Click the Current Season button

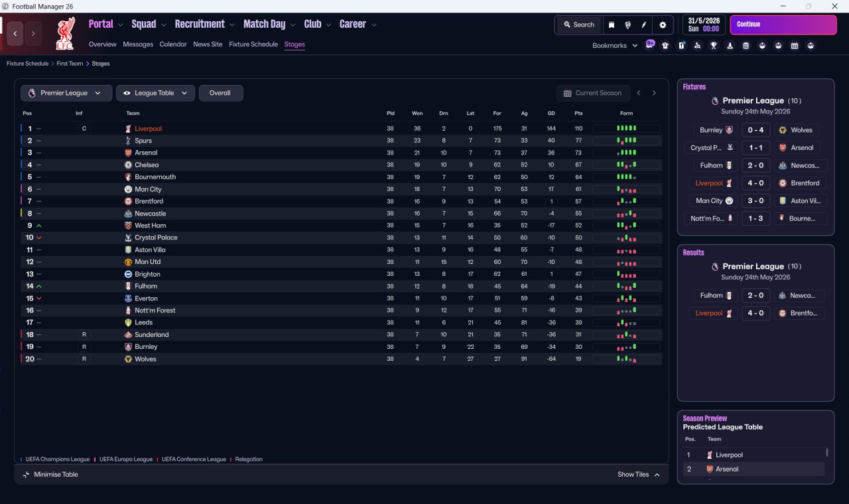click(x=593, y=93)
